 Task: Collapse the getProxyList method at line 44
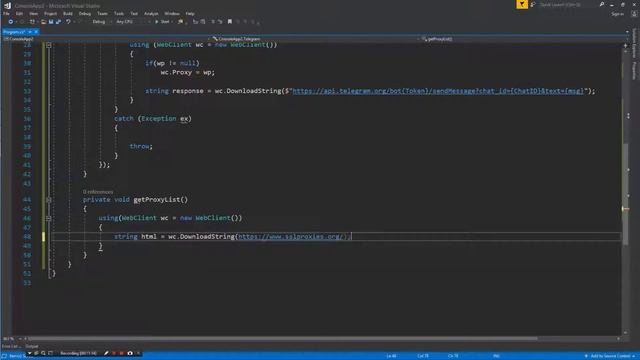point(49,200)
